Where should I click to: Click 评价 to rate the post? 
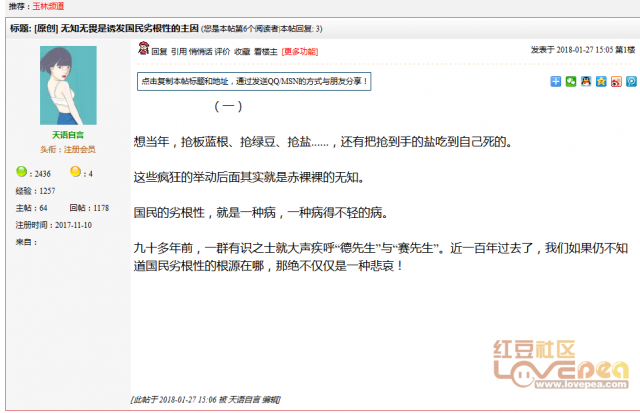tap(222, 52)
